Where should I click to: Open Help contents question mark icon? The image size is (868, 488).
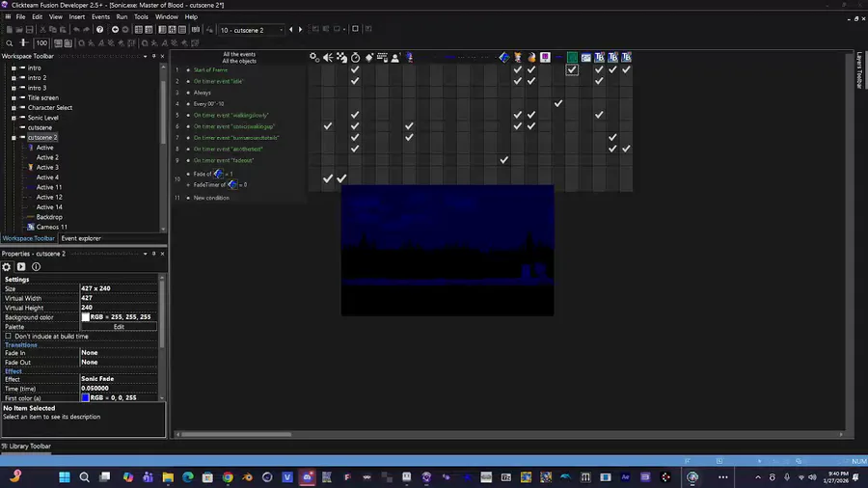tap(99, 29)
